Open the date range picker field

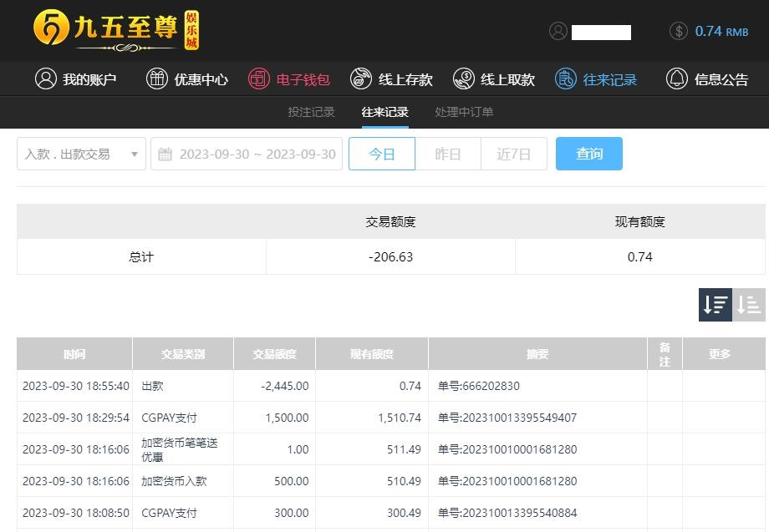tap(247, 154)
